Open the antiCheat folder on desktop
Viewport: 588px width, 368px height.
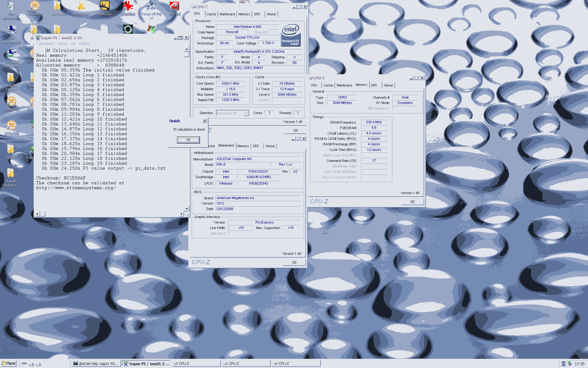tap(58, 9)
